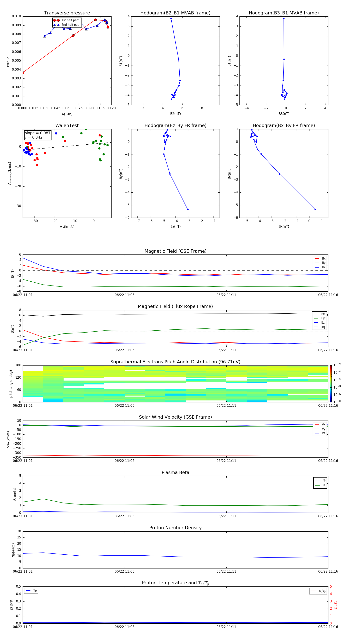
Task: Click '06/22 11:11' tick under Plasma Beta
Action: [226, 516]
